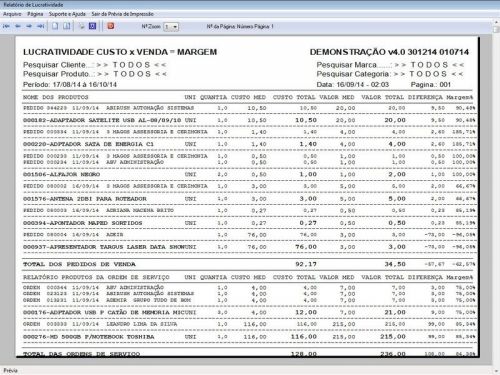
Task: Click the blue save disk icon
Action: [x=93, y=26]
